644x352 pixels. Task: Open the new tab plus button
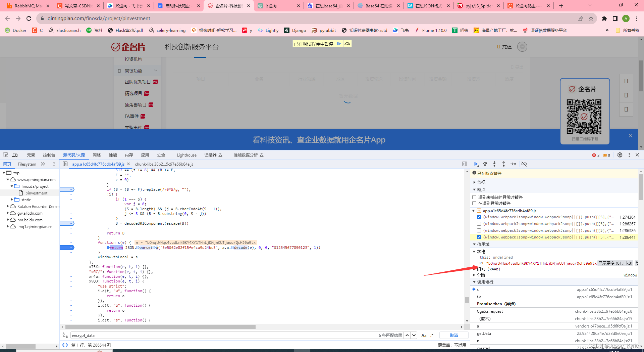(x=561, y=6)
